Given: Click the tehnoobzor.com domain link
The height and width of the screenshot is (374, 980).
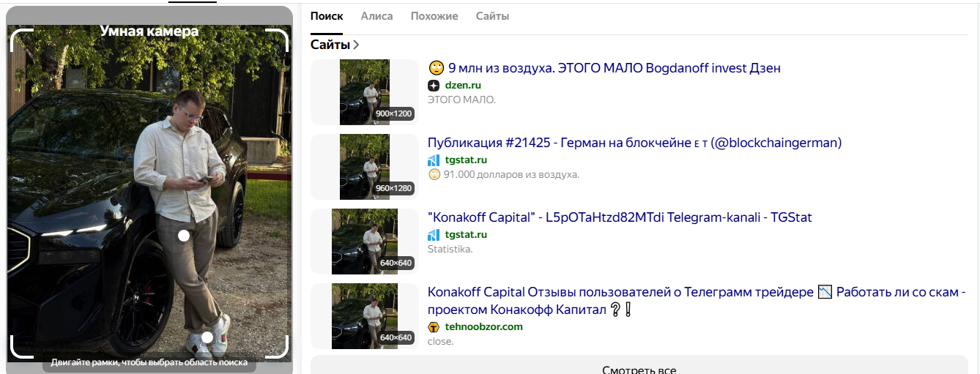Looking at the screenshot, I should (484, 327).
